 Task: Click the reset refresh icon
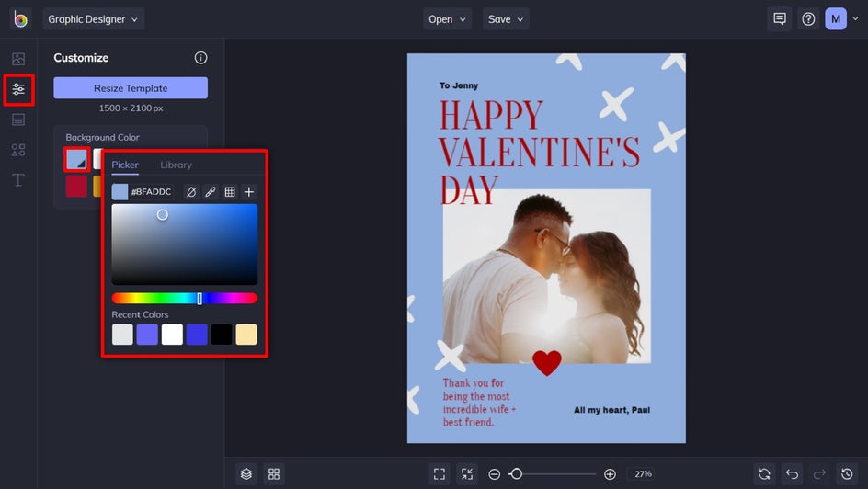pos(764,474)
